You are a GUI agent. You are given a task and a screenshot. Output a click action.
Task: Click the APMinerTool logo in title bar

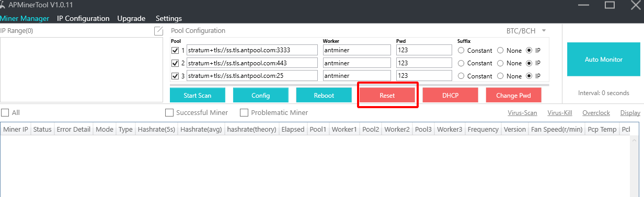coord(3,5)
